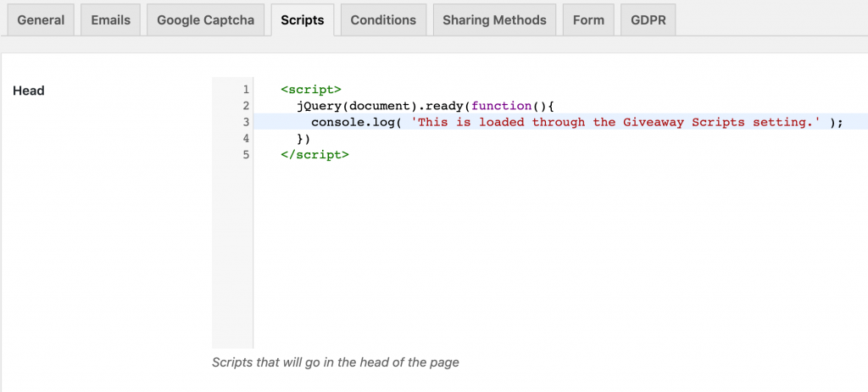Switch to the Emails tab
Screen dimensions: 868x392
pyautogui.click(x=111, y=20)
